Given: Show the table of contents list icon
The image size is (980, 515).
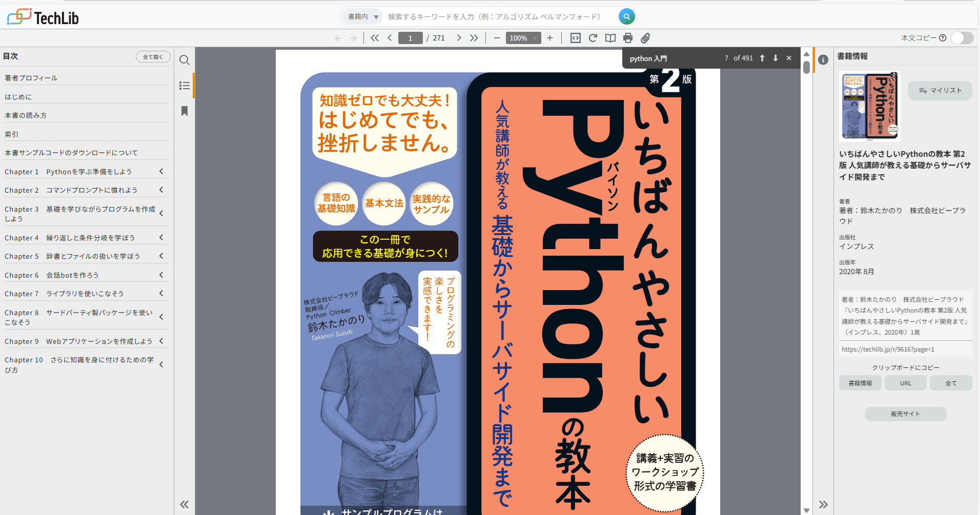Looking at the screenshot, I should [185, 86].
